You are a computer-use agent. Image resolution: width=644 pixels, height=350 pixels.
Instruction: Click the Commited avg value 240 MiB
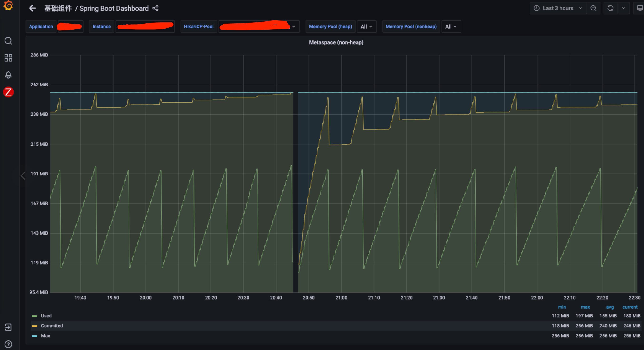pos(608,326)
